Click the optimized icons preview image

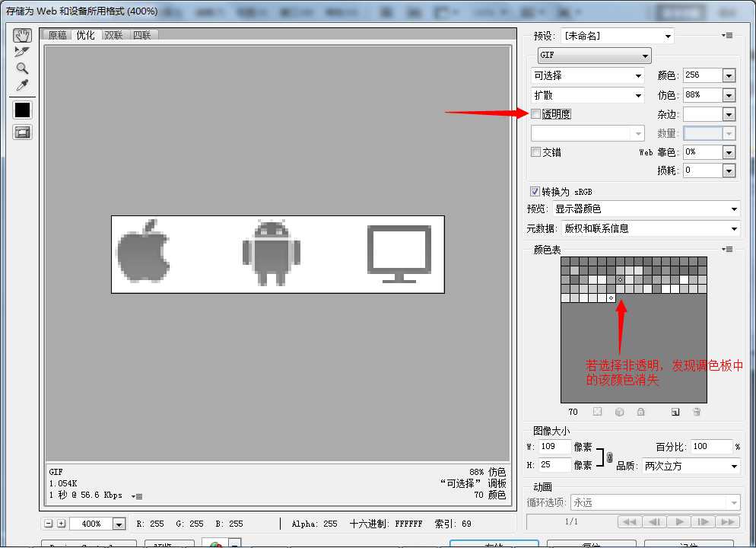point(278,254)
